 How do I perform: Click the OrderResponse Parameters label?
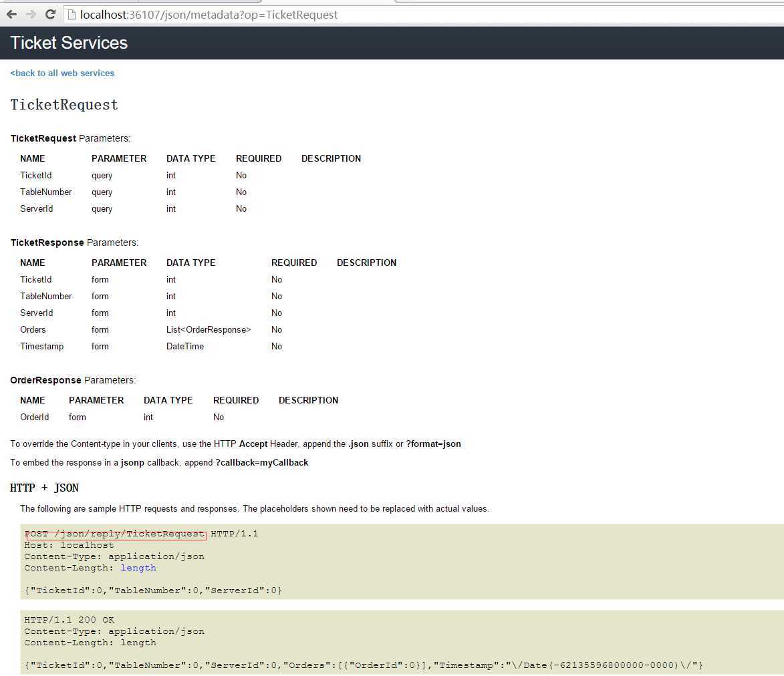(x=73, y=380)
